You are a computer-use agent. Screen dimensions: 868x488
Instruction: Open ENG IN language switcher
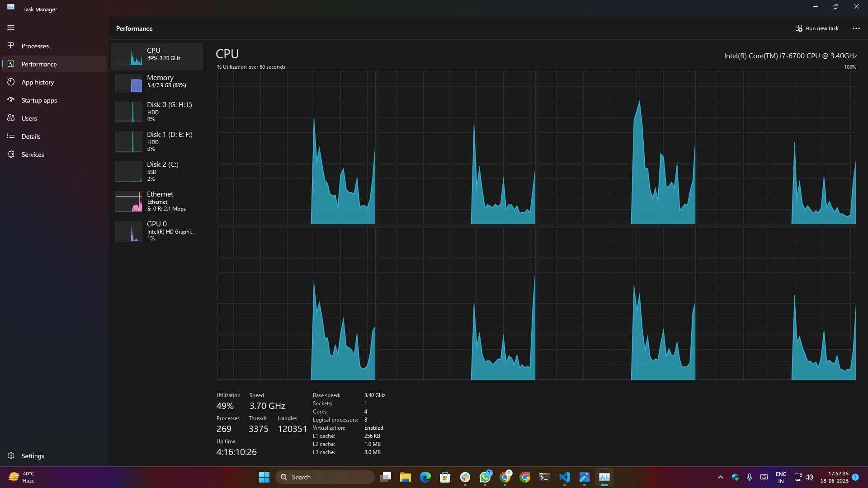pyautogui.click(x=781, y=477)
